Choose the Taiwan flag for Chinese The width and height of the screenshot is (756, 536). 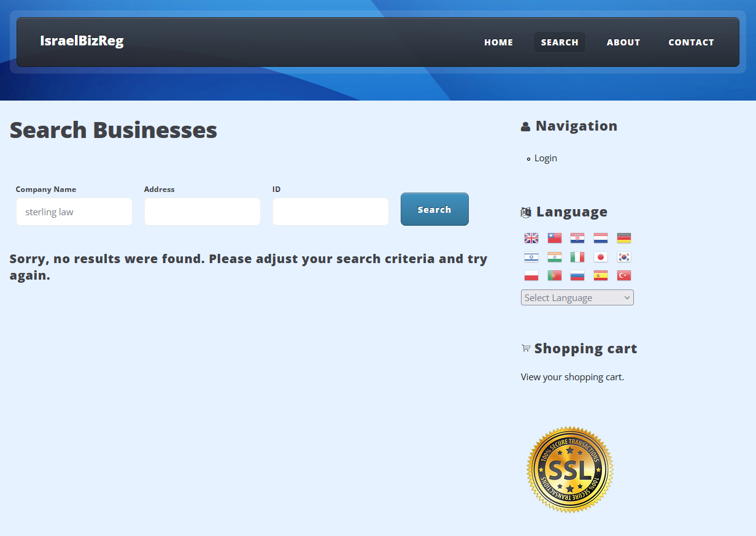(x=555, y=238)
